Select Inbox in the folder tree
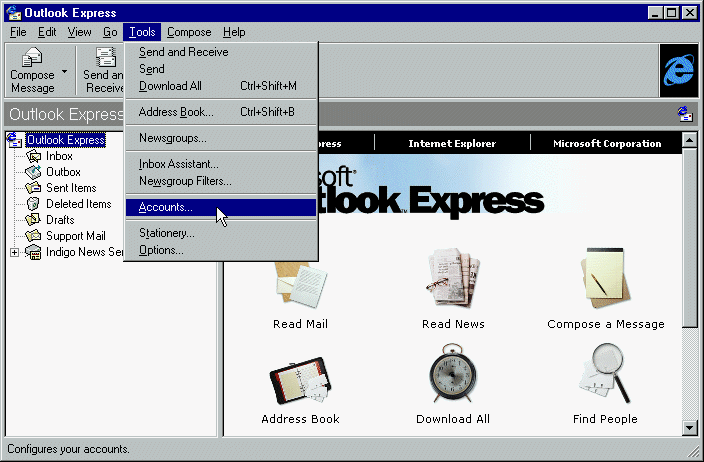The image size is (704, 462). (59, 156)
